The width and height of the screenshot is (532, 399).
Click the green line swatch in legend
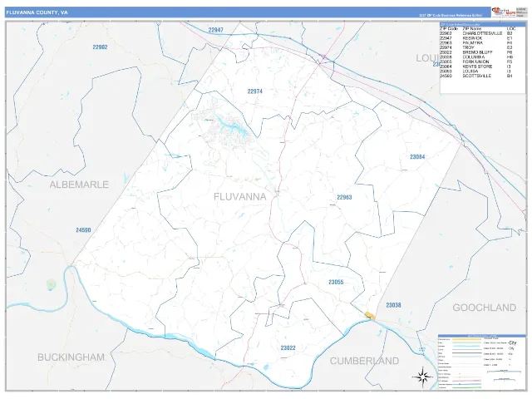467,387
